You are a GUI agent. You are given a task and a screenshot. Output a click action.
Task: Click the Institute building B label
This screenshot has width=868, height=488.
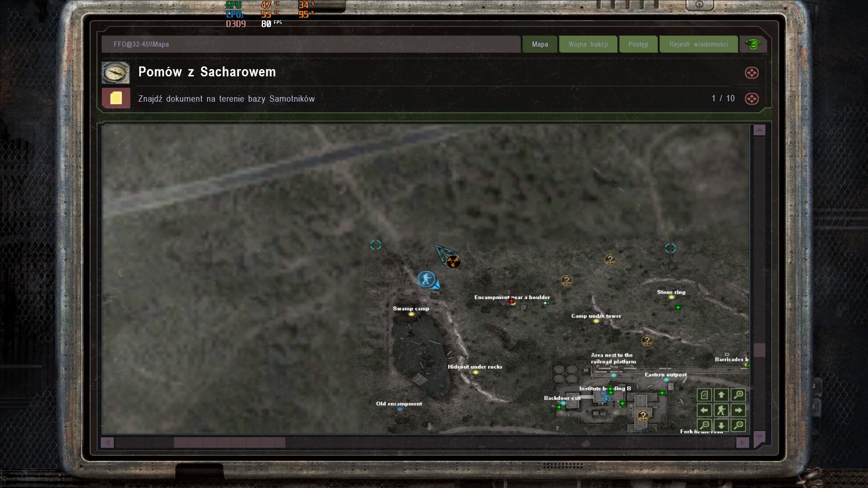(605, 388)
